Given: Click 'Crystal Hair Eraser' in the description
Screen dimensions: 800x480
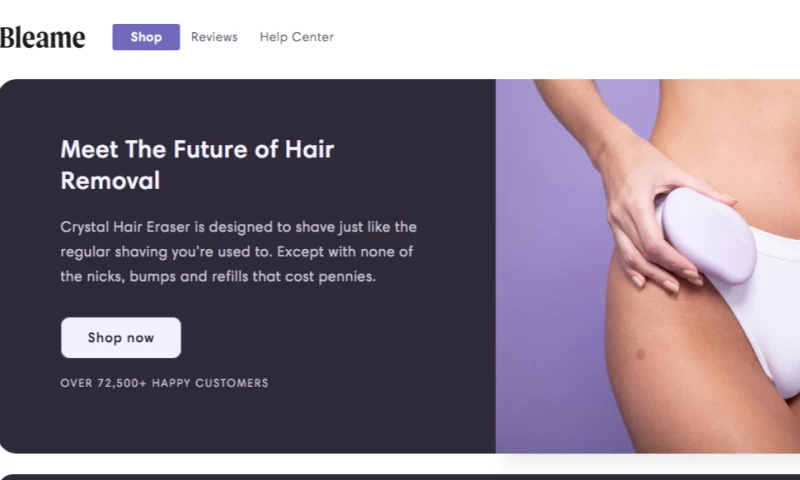Looking at the screenshot, I should [125, 227].
